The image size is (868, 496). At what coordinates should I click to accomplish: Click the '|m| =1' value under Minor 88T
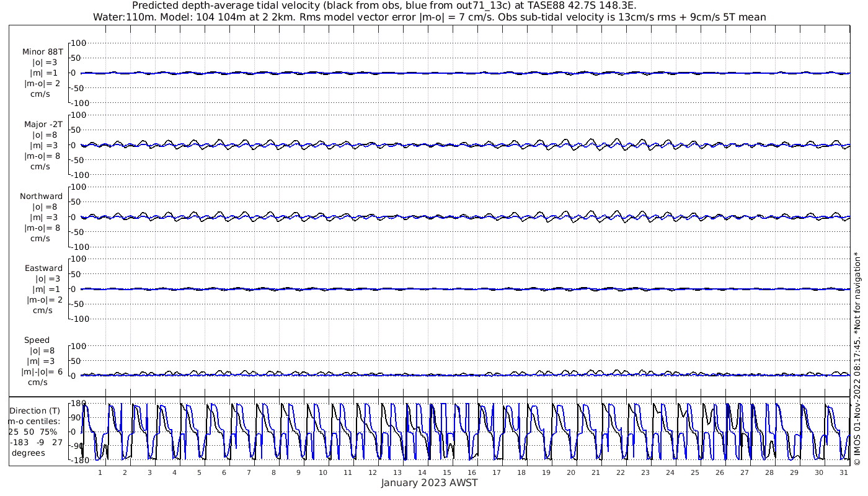[45, 73]
